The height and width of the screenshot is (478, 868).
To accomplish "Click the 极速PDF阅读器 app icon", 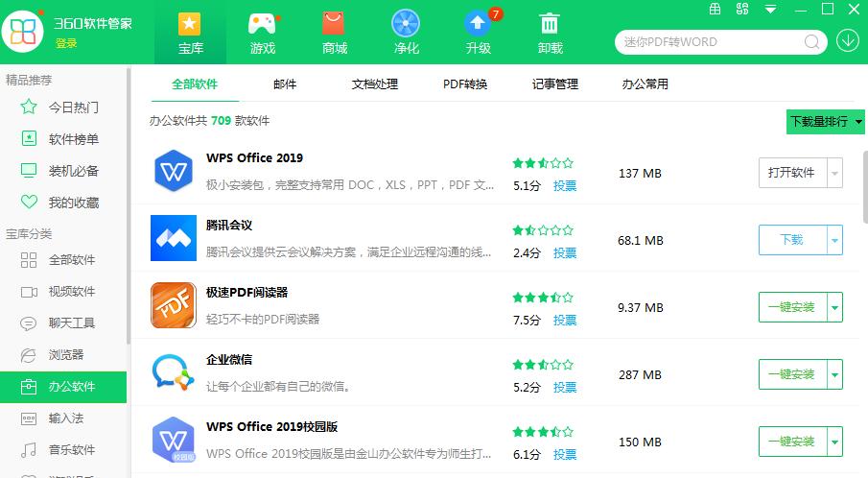I will pyautogui.click(x=174, y=305).
